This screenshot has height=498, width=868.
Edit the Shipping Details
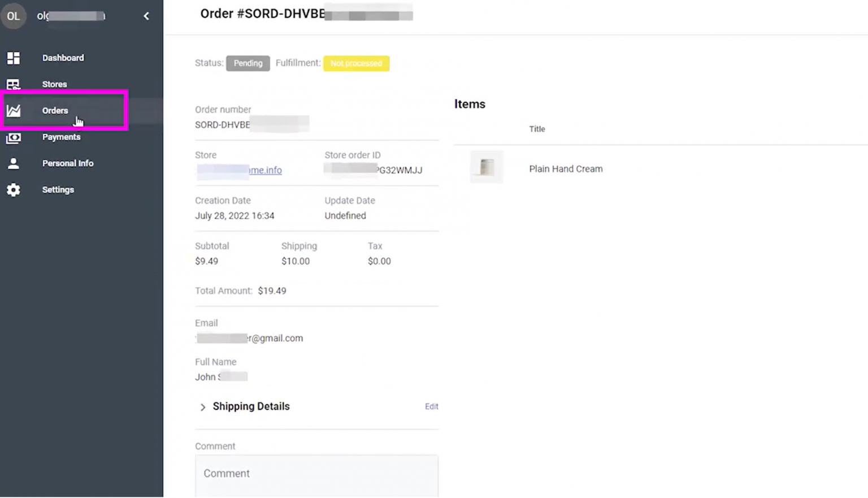(x=431, y=406)
